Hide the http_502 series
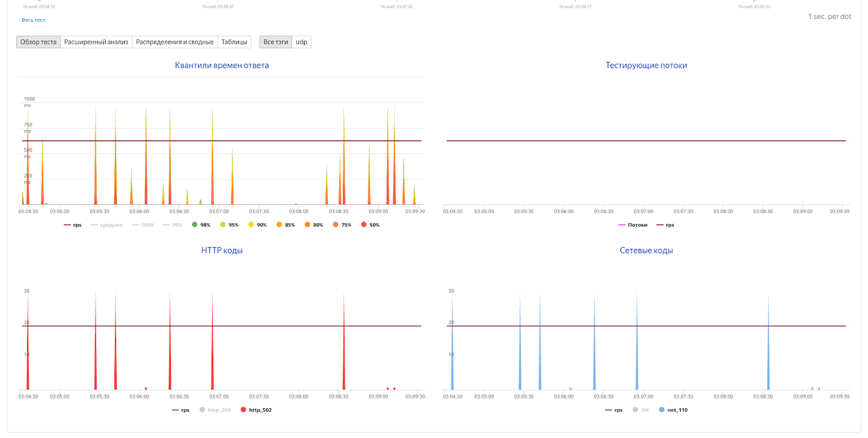This screenshot has height=438, width=868. [256, 410]
